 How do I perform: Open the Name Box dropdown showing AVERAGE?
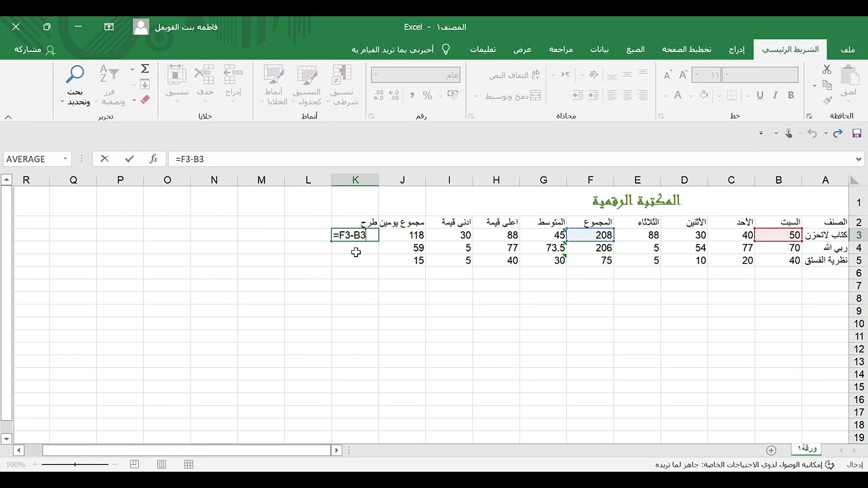66,159
